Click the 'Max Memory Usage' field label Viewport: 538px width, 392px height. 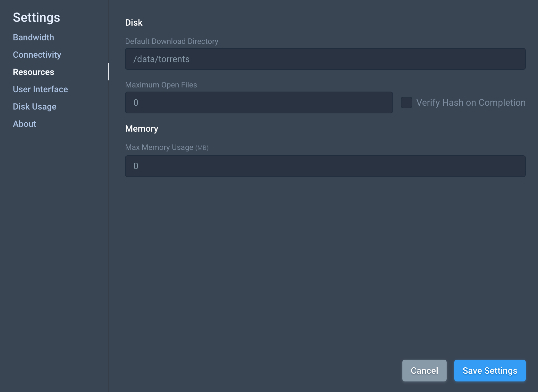[159, 147]
